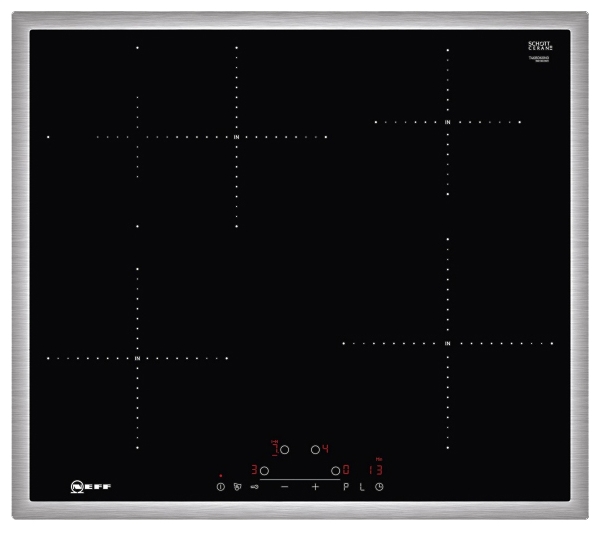Tap the NEFF brand logo
Viewport: 599px width, 534px height.
tap(91, 487)
